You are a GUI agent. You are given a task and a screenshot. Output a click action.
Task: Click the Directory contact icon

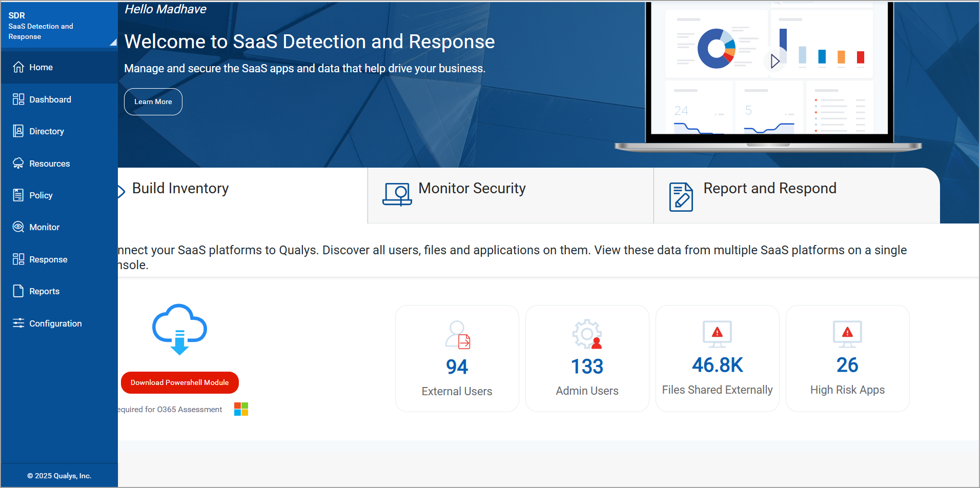pyautogui.click(x=18, y=131)
